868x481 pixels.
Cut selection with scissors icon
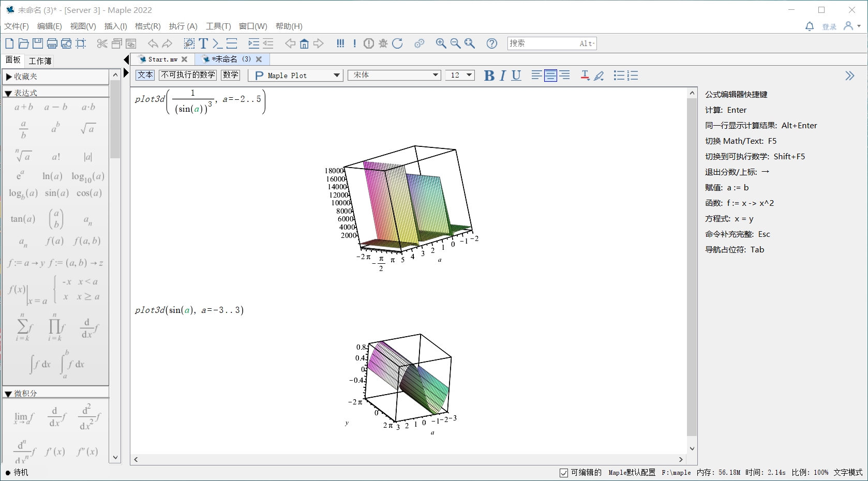pyautogui.click(x=102, y=43)
